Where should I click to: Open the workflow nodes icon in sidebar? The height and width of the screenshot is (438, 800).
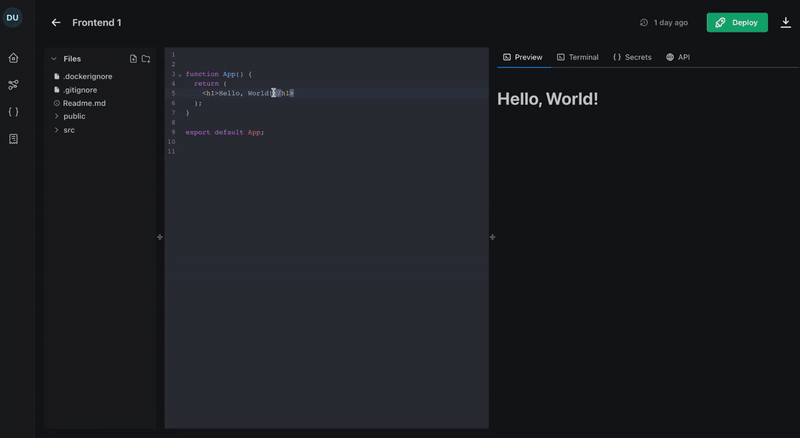[x=13, y=85]
